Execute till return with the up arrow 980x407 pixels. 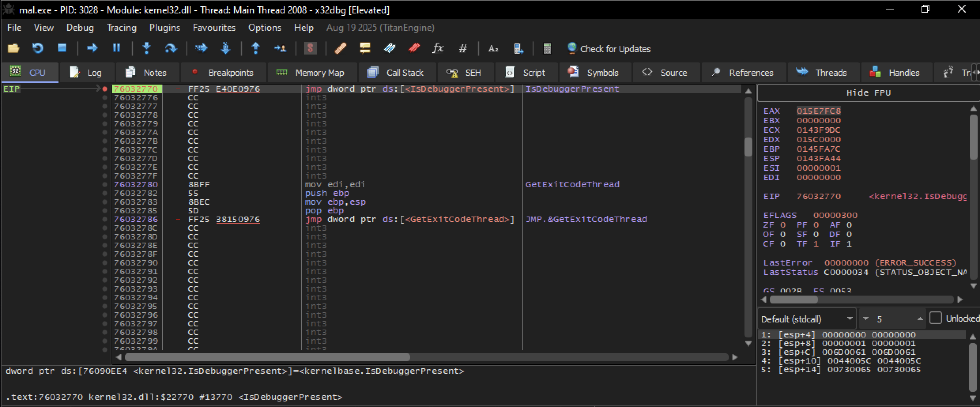(256, 48)
